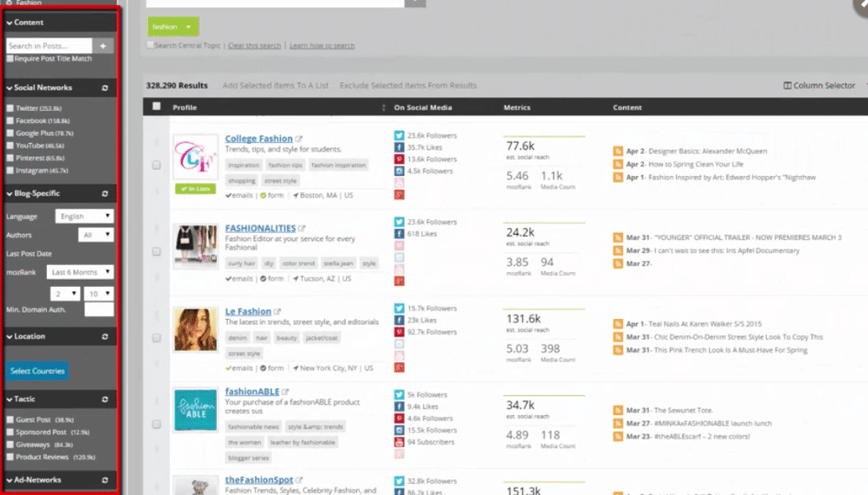Open RSS icon for Designer Basics post

(x=618, y=151)
